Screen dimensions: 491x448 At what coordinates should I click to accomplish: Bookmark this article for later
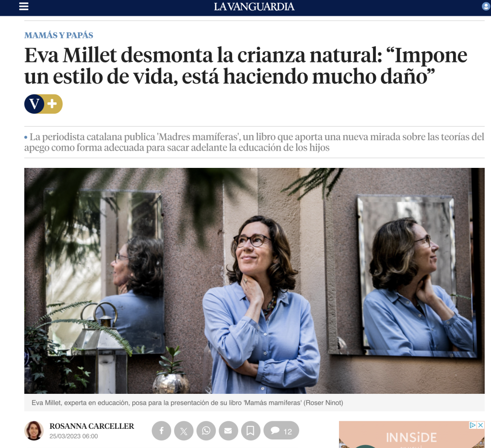250,431
